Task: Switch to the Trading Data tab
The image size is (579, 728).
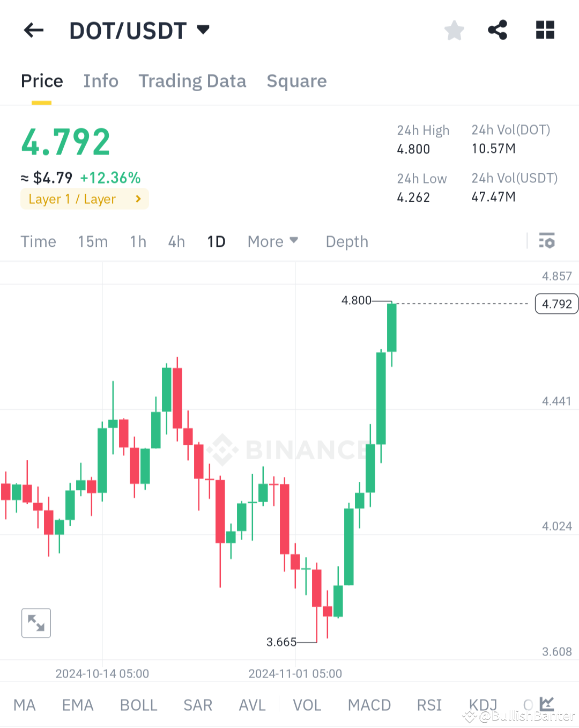Action: point(192,81)
